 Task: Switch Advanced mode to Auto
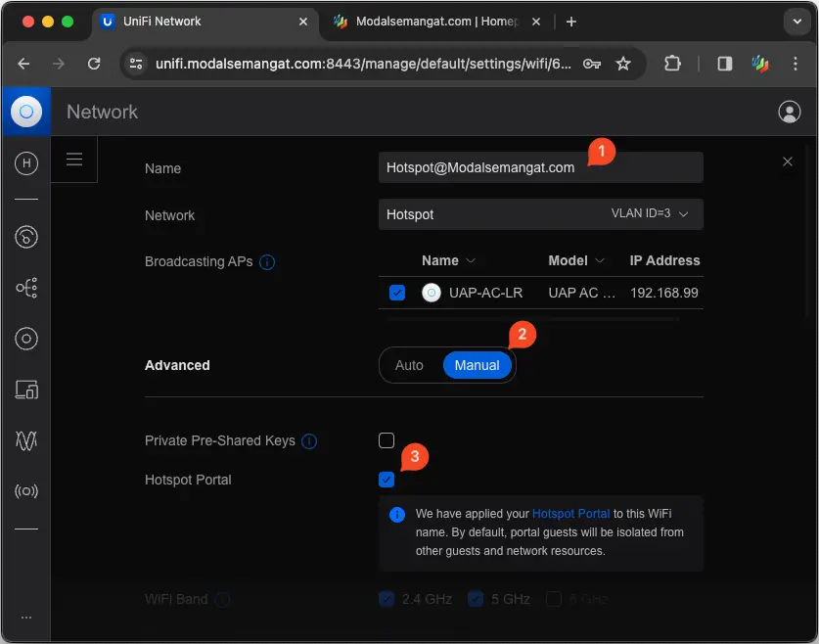click(x=409, y=365)
